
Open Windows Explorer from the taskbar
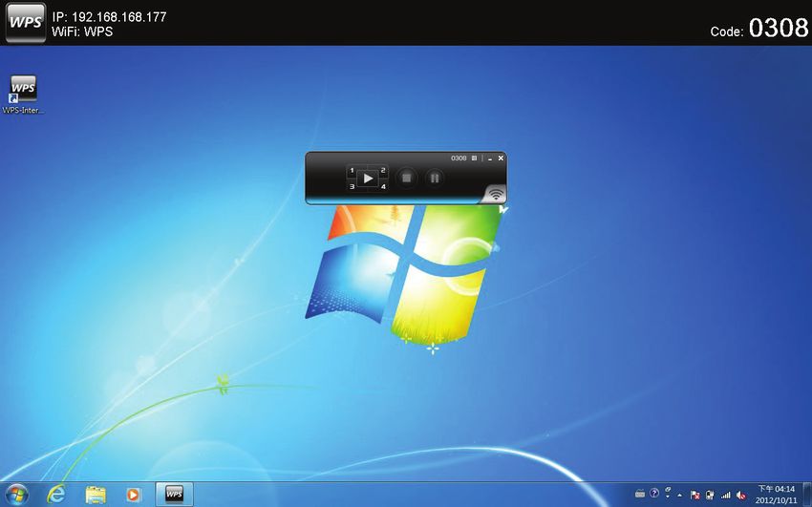point(96,496)
